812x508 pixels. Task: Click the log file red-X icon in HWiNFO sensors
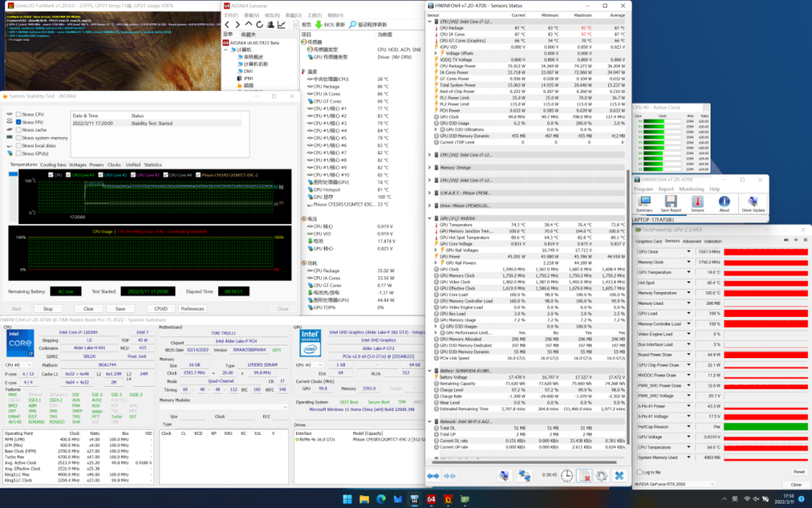(584, 476)
